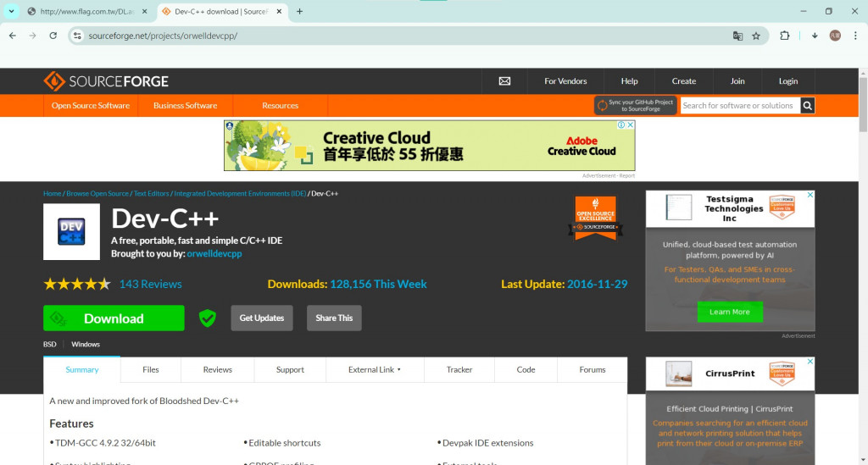
Task: Click the BSD license link
Action: [x=50, y=344]
